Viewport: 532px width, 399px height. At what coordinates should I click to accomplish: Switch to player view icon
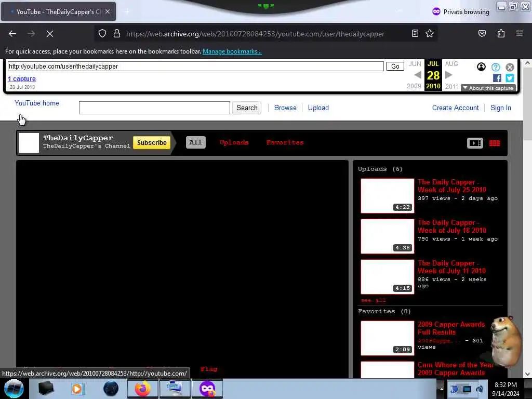[475, 143]
